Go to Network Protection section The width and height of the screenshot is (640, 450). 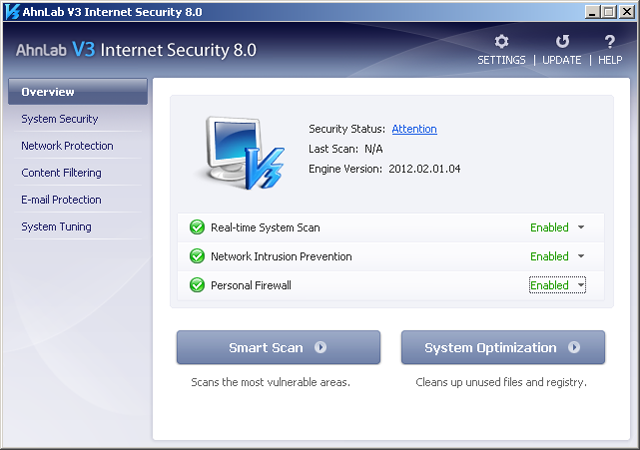click(67, 146)
